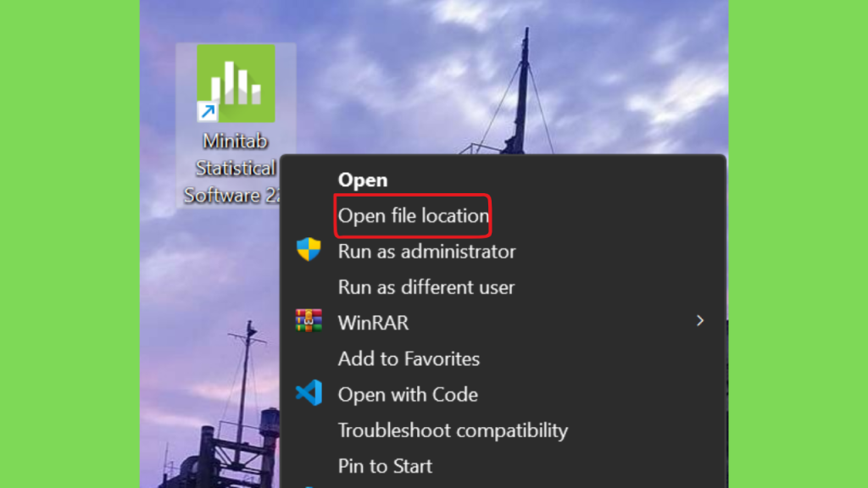Open the WinRAR menu entry label
868x488 pixels.
(373, 323)
